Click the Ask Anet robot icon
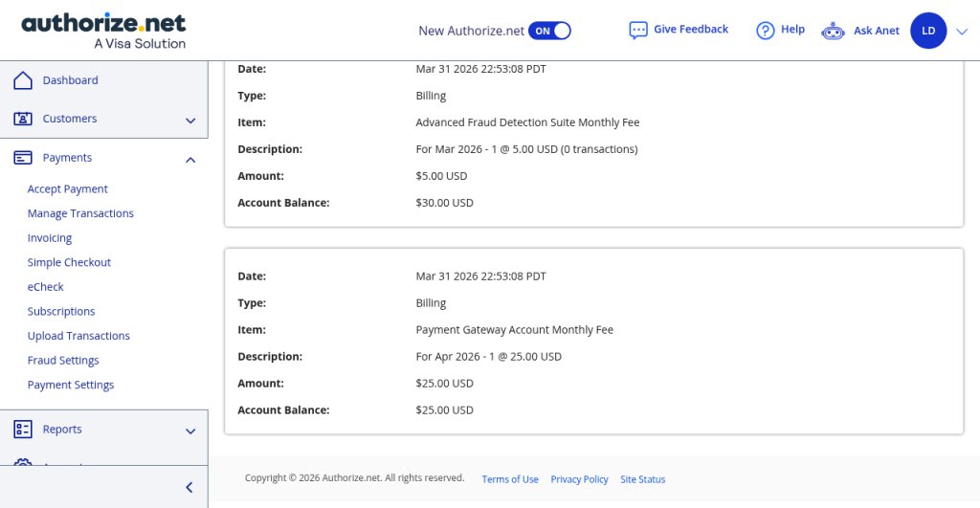Screen dimensions: 980x508 click(x=833, y=31)
